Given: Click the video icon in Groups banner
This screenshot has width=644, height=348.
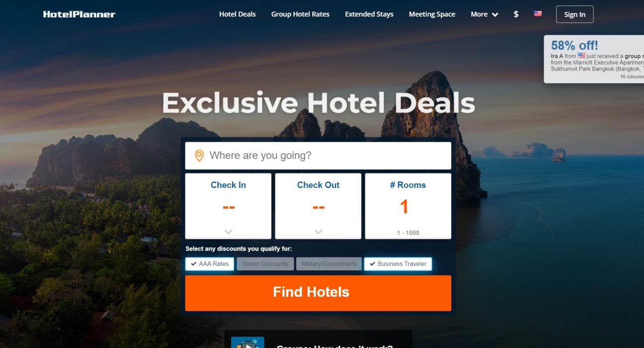Looking at the screenshot, I should click(x=247, y=343).
